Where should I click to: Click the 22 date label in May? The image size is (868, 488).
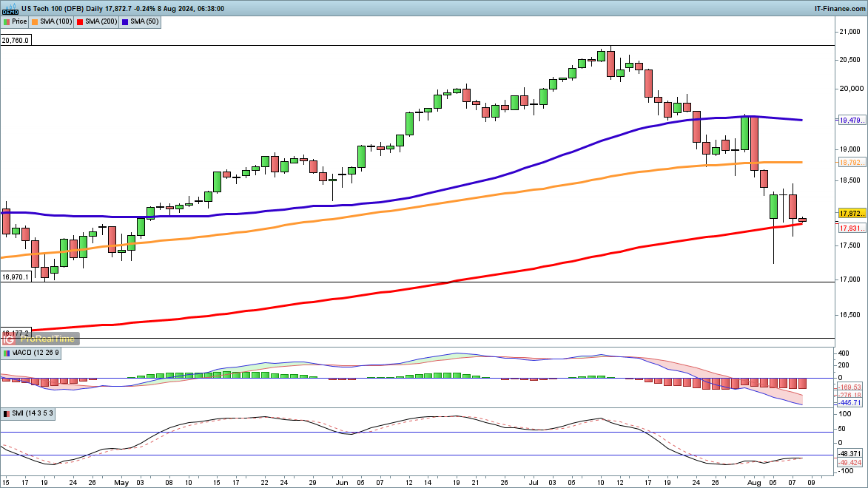pyautogui.click(x=265, y=483)
